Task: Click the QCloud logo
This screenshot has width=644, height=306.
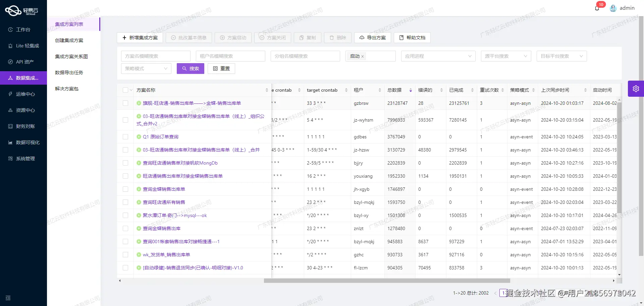Action: pyautogui.click(x=21, y=10)
